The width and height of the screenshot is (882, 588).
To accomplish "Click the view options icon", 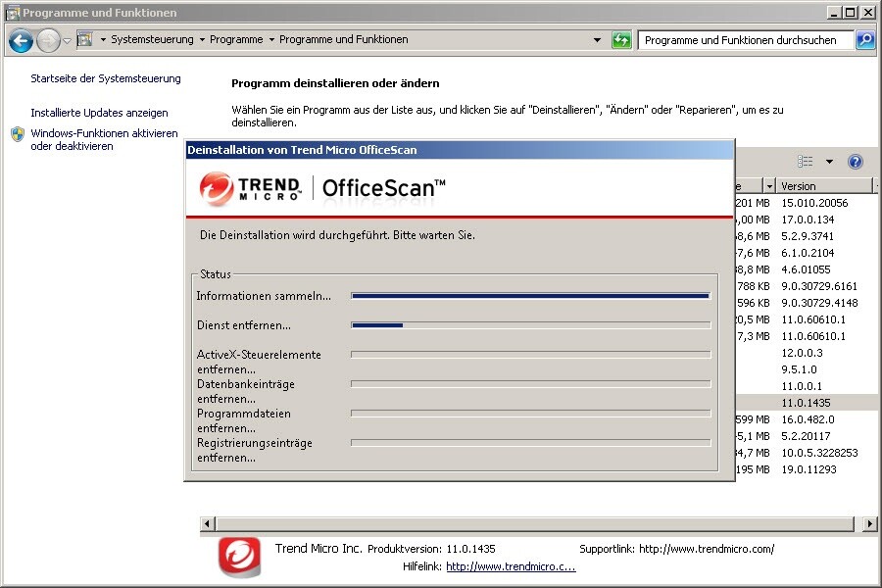I will click(806, 162).
